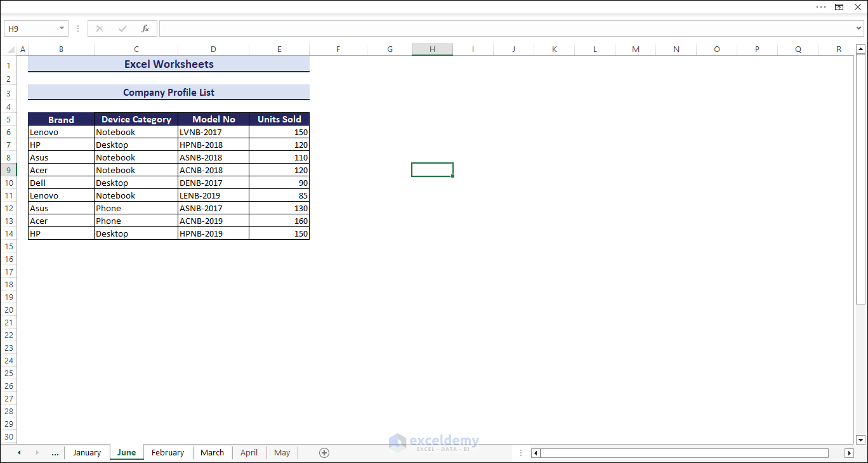Click the next sheet navigation arrow
This screenshot has height=463, width=868.
point(37,453)
